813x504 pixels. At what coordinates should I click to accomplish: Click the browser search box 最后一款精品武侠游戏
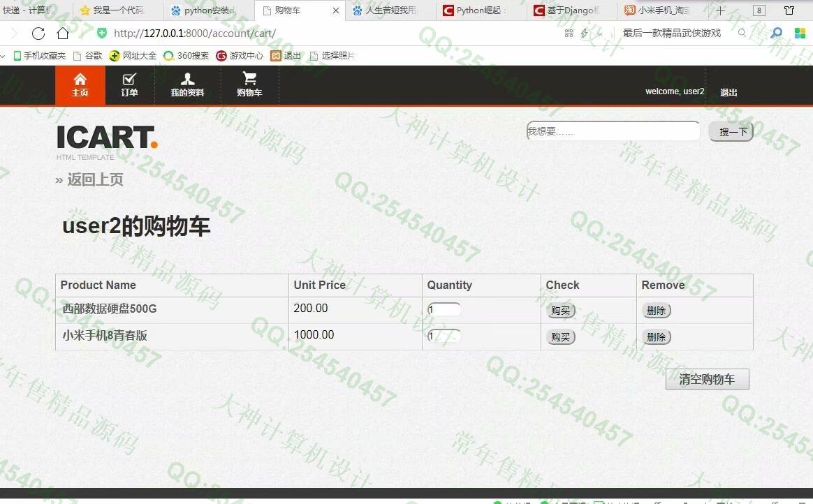coord(672,33)
